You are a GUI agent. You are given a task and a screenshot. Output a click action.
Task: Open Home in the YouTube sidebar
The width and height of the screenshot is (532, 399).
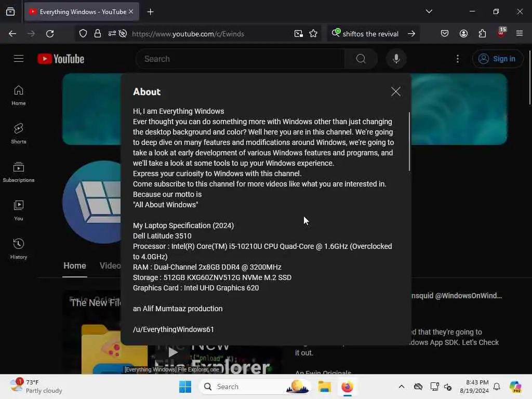tap(19, 96)
